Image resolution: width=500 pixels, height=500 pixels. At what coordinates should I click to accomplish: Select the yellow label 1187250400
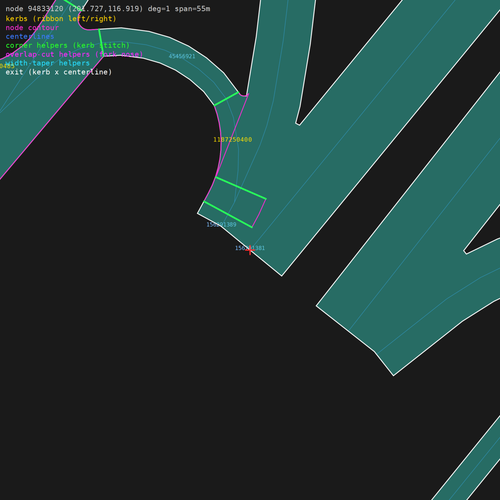coord(233,140)
